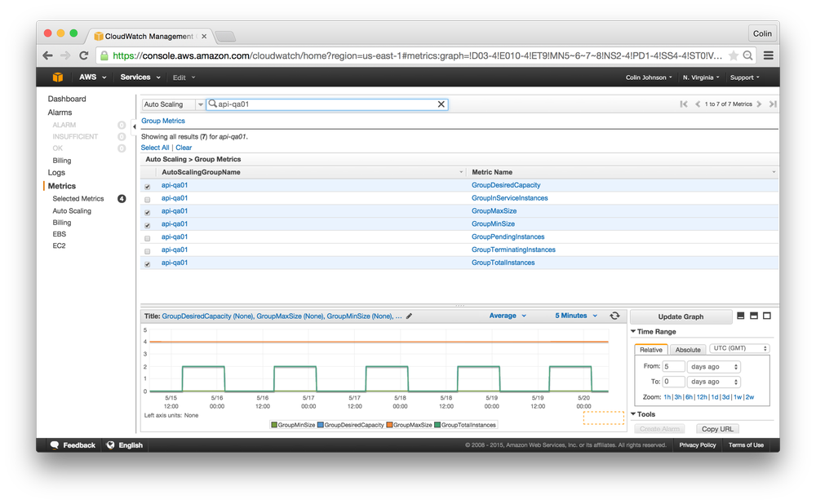Open the AWS dropdown menu
This screenshot has width=816, height=504.
93,77
